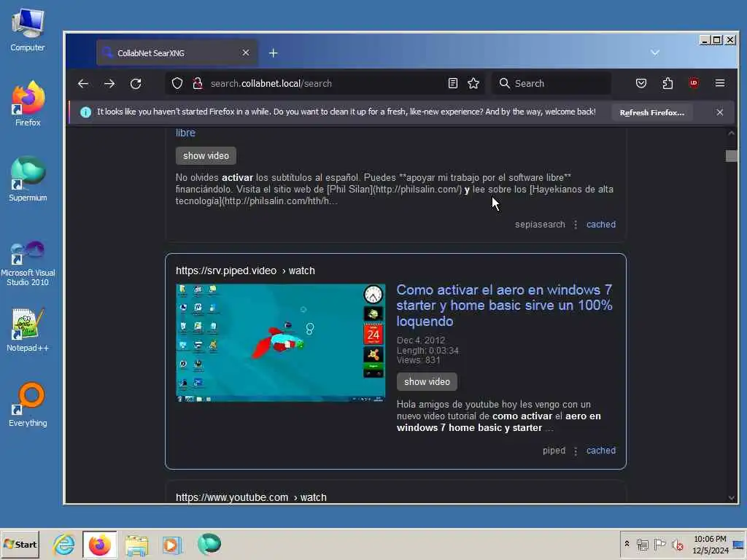Screen dimensions: 747x560
Task: Click the uBlock Origin toolbar icon
Action: [x=694, y=83]
